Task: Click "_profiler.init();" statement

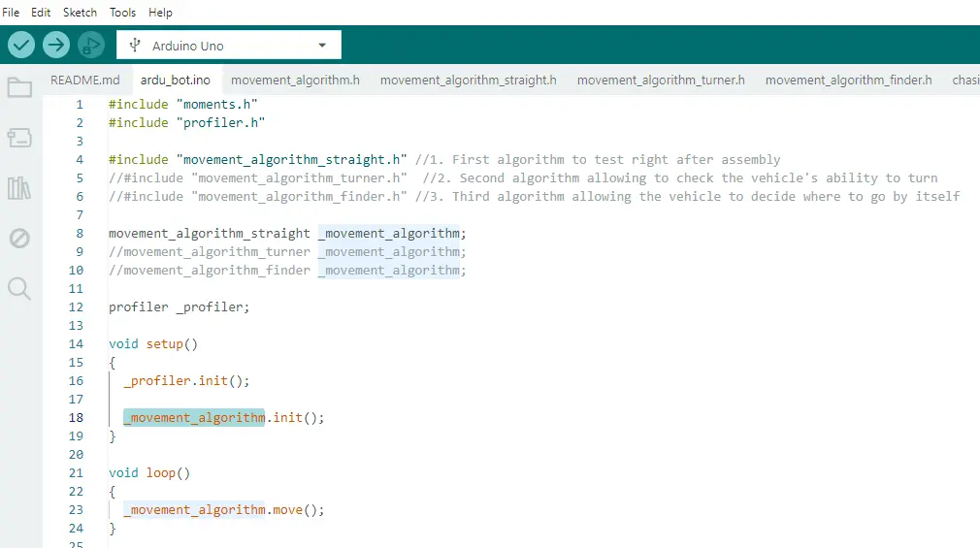Action: (x=186, y=380)
